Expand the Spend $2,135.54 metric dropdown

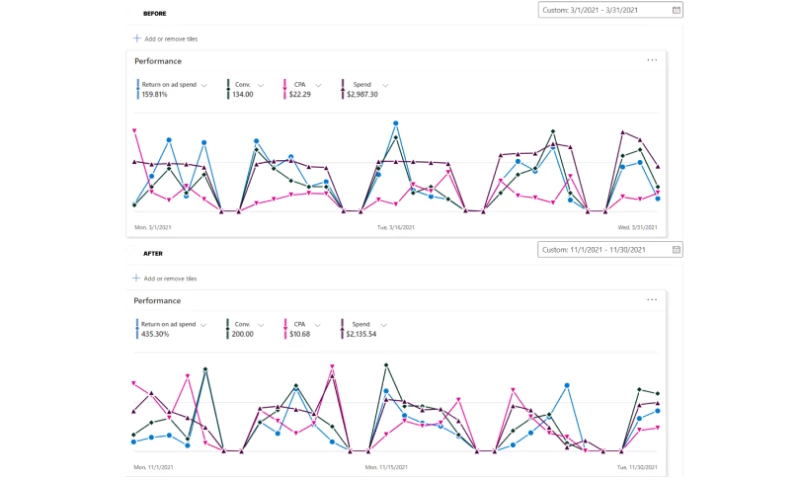(384, 324)
